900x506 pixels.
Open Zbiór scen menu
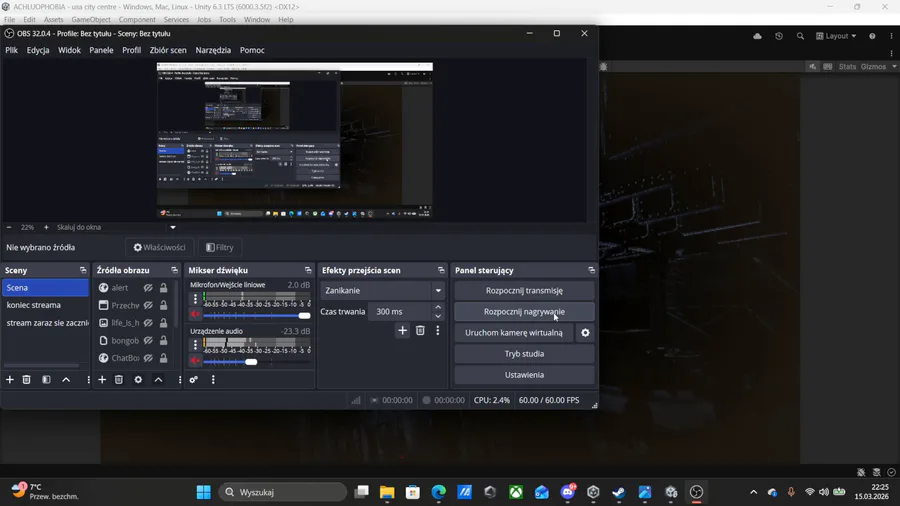168,50
